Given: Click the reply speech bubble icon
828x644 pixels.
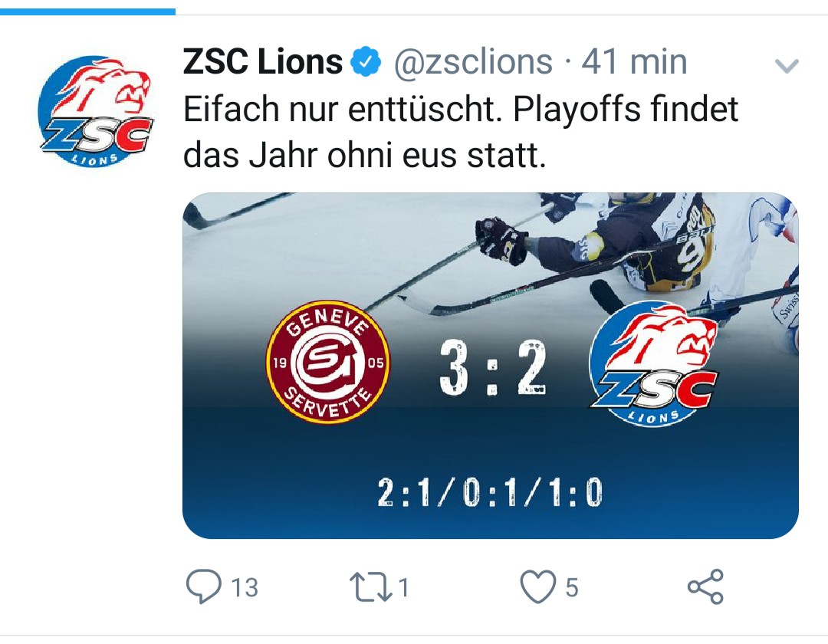Looking at the screenshot, I should (202, 587).
